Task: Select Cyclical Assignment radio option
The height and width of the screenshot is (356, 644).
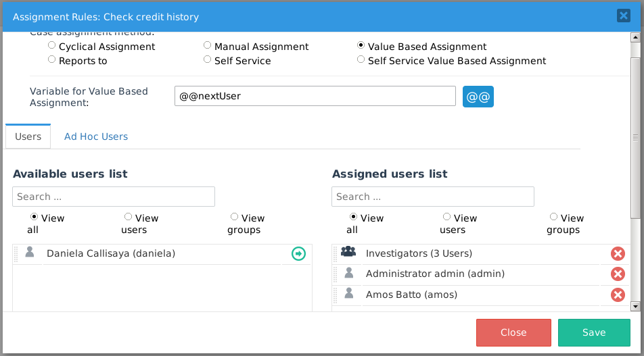Action: tap(52, 46)
